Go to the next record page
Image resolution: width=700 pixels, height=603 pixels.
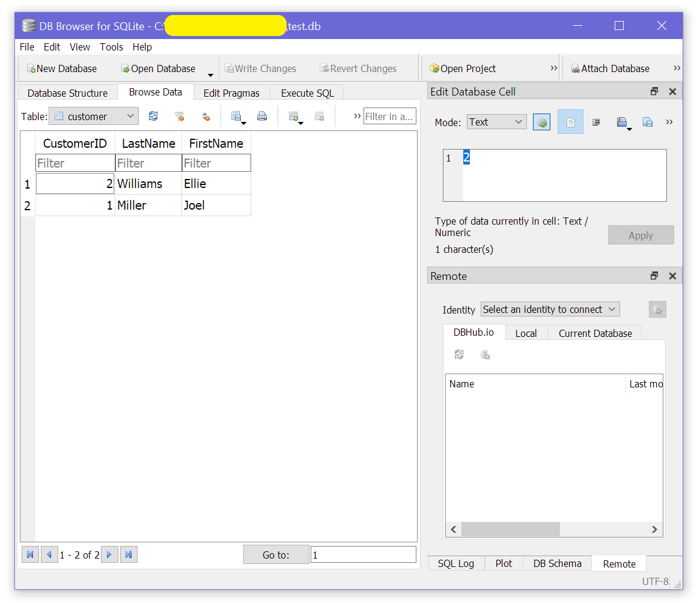pos(109,555)
